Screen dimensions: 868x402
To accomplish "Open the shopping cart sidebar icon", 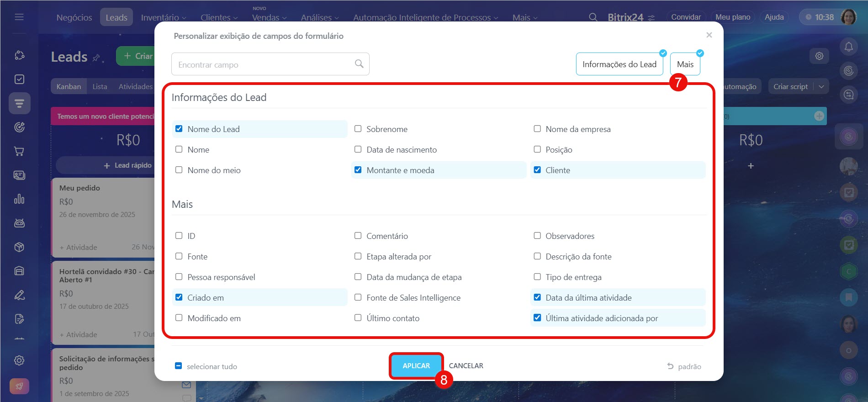I will [x=19, y=151].
